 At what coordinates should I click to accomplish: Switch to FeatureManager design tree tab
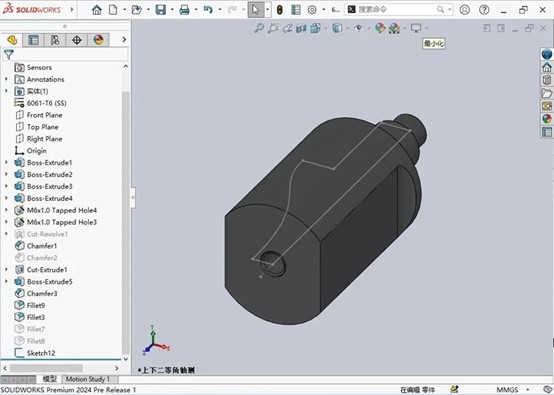pyautogui.click(x=12, y=40)
